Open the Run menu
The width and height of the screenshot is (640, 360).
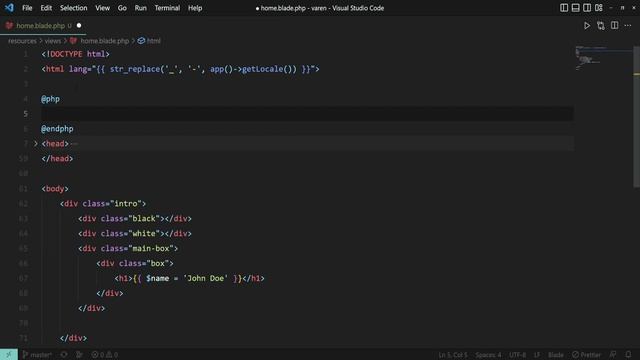(140, 8)
